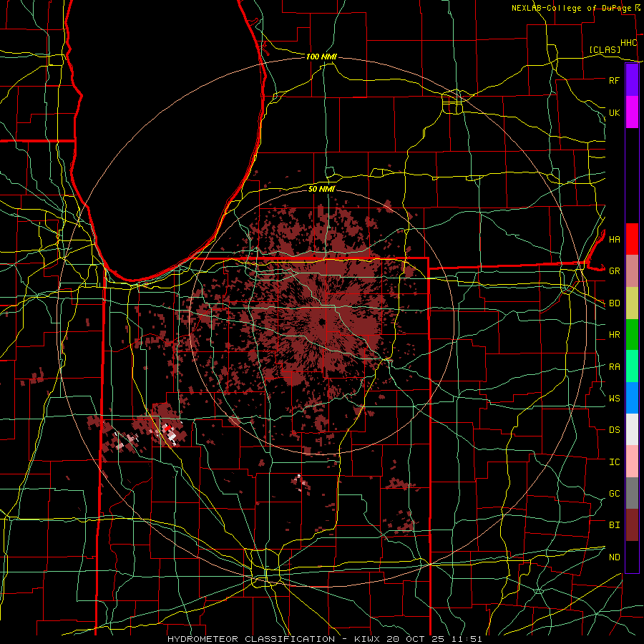
Task: Click the HR legend label
Action: tap(614, 335)
